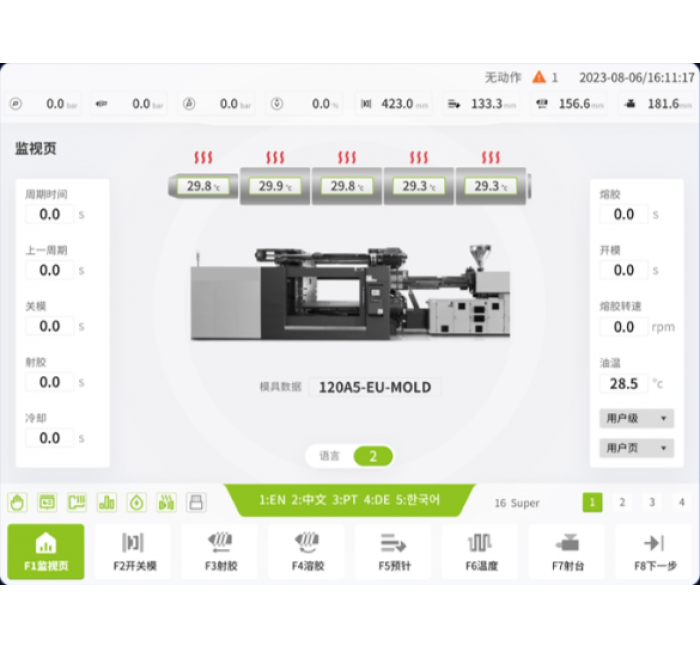Screen dimensions: 700x650
Task: Expand the 用户页 user page dropdown
Action: (x=636, y=448)
